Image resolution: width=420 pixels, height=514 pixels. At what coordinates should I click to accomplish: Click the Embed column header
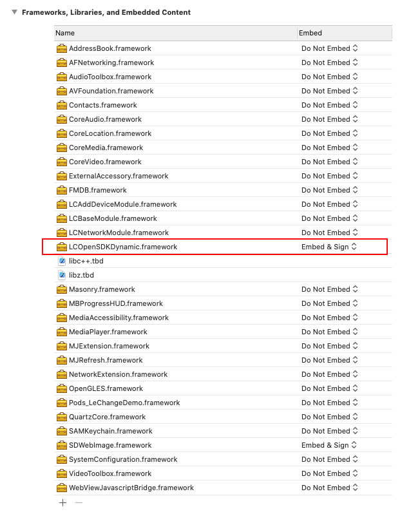[343, 33]
